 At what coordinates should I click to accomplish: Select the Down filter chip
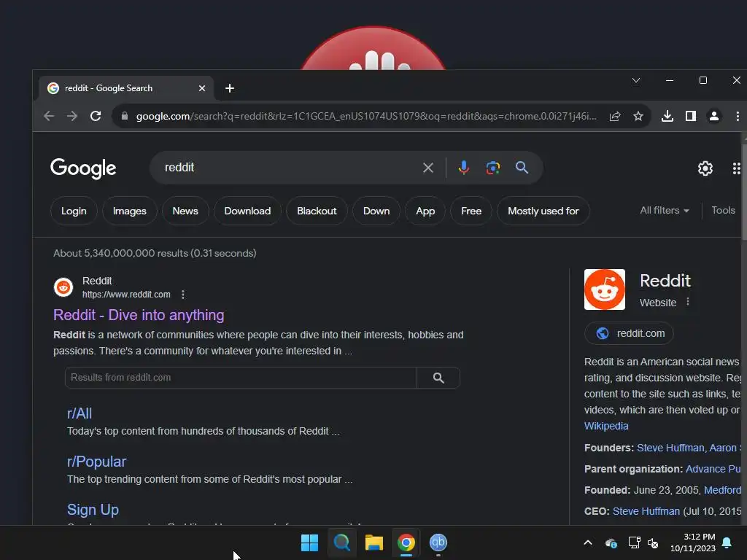click(376, 211)
